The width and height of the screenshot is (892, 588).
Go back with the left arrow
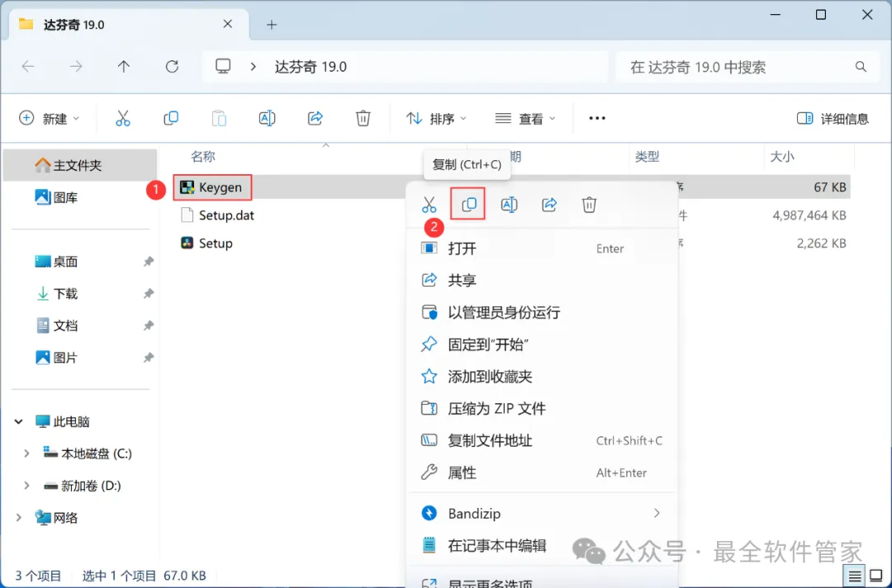pyautogui.click(x=28, y=67)
